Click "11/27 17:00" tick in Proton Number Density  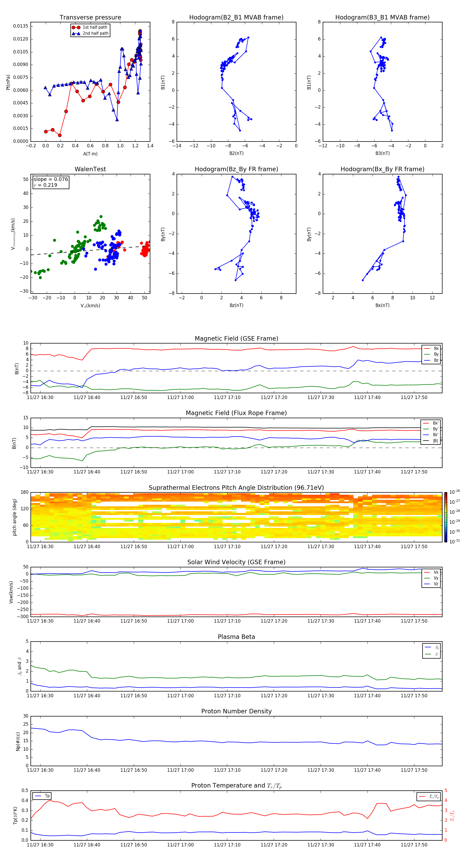(181, 770)
